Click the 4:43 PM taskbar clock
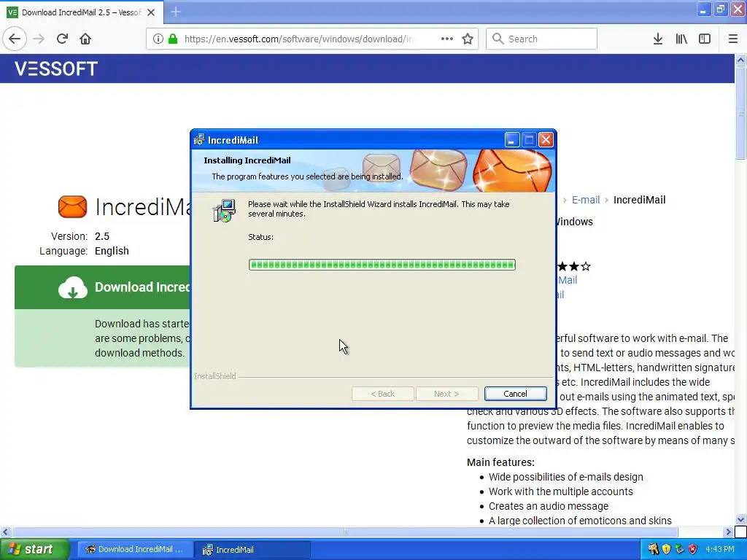This screenshot has height=560, width=747. pyautogui.click(x=720, y=549)
